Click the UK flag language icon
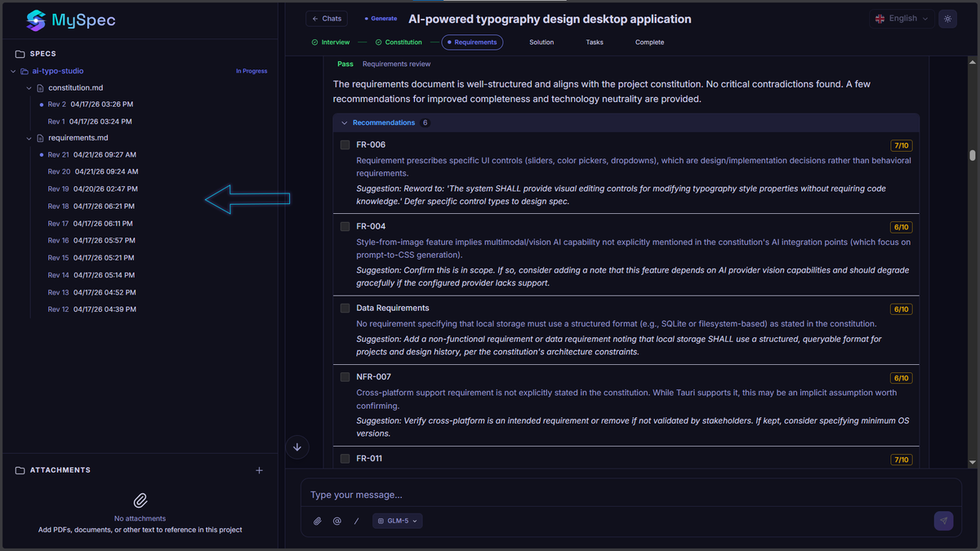The height and width of the screenshot is (551, 980). click(x=880, y=19)
